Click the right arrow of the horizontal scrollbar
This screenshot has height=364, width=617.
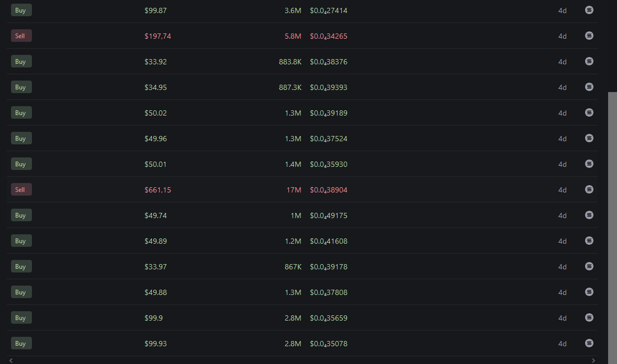pyautogui.click(x=593, y=360)
